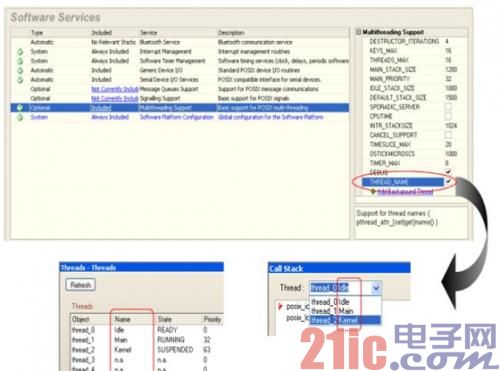Select the Bluetooth Service row

click(180, 42)
